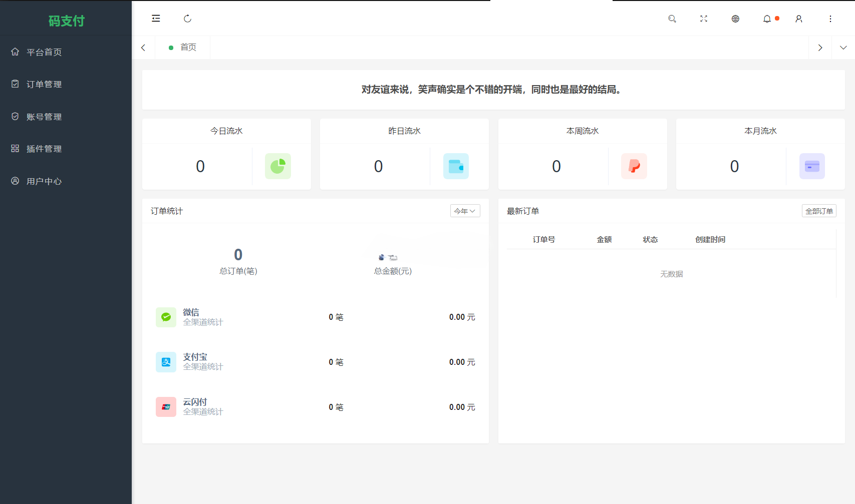Viewport: 855px width, 504px height.
Task: Click the 支付宝 channel icon
Action: [x=166, y=362]
